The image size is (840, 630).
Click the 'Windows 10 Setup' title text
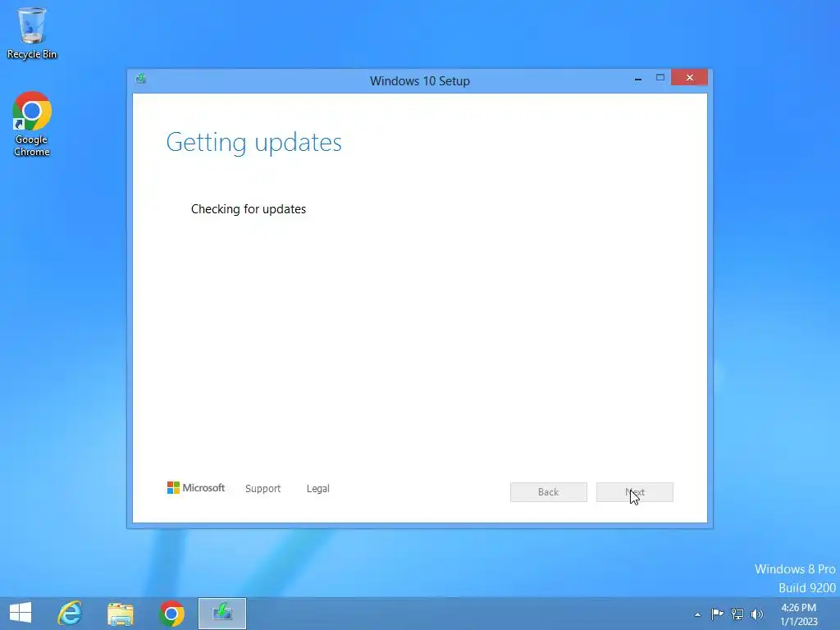click(420, 81)
